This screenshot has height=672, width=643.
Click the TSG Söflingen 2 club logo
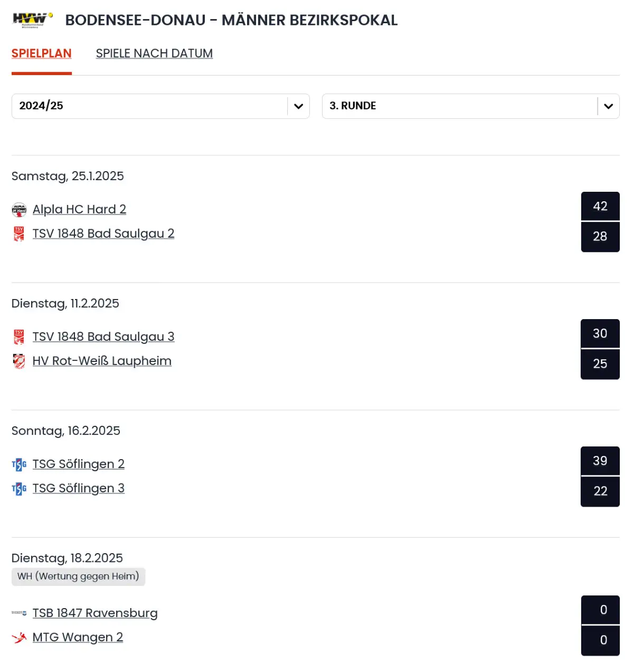click(x=19, y=464)
